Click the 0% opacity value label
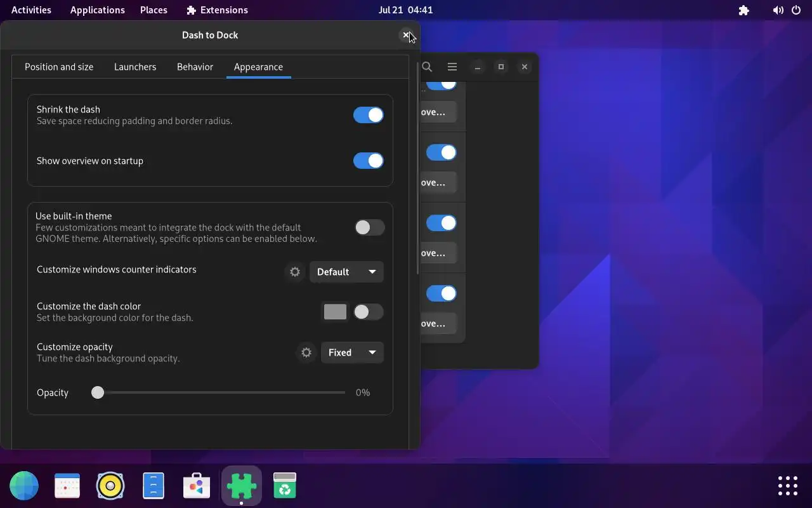This screenshot has width=812, height=508. point(363,392)
